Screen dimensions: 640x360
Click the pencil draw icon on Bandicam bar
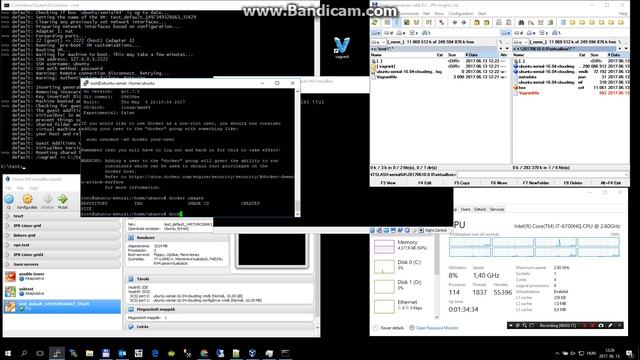(610, 325)
